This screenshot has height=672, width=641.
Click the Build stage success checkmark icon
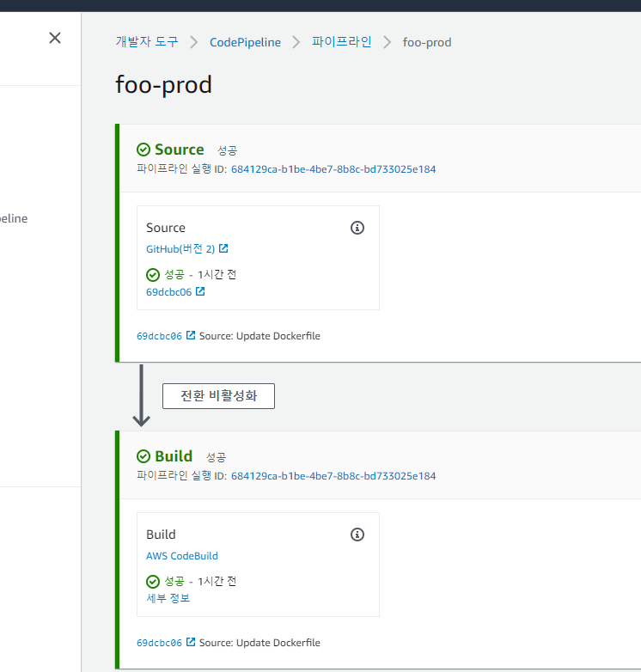pos(143,456)
